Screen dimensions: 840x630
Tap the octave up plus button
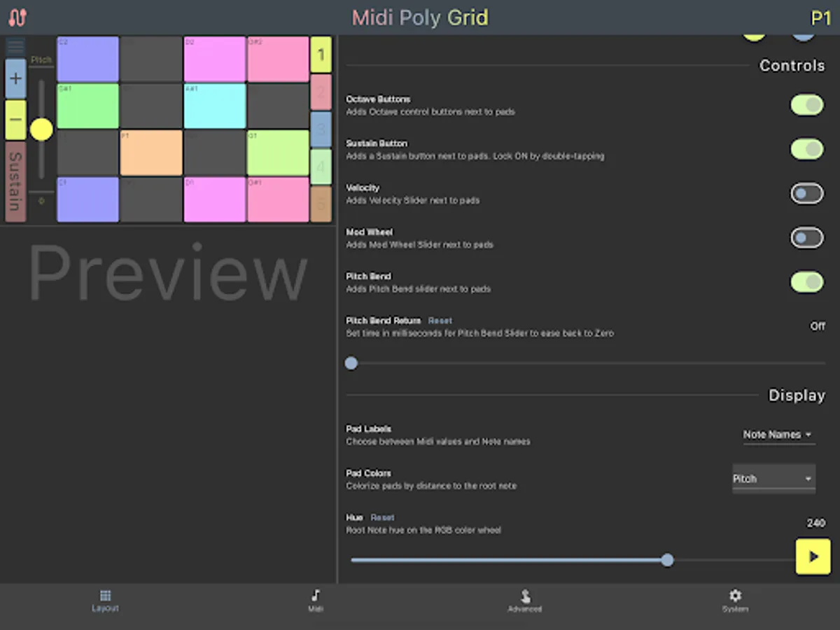pyautogui.click(x=15, y=78)
